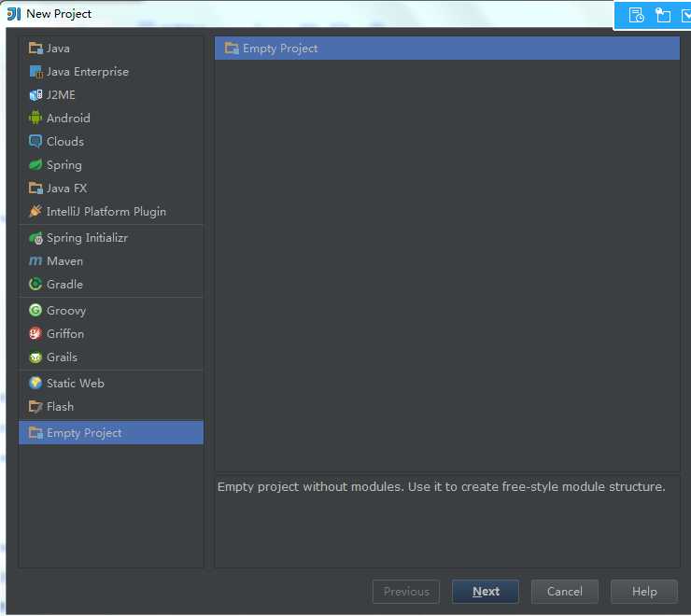Select Spring project type
This screenshot has height=616, width=691.
click(x=111, y=165)
